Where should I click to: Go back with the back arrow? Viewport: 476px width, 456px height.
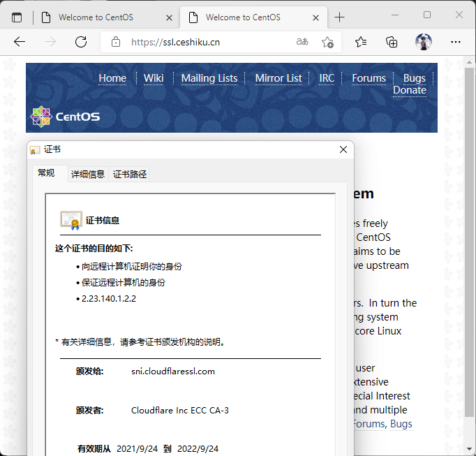pos(20,42)
